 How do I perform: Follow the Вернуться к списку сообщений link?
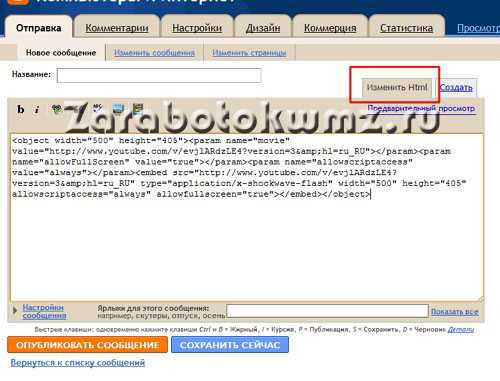pyautogui.click(x=78, y=363)
